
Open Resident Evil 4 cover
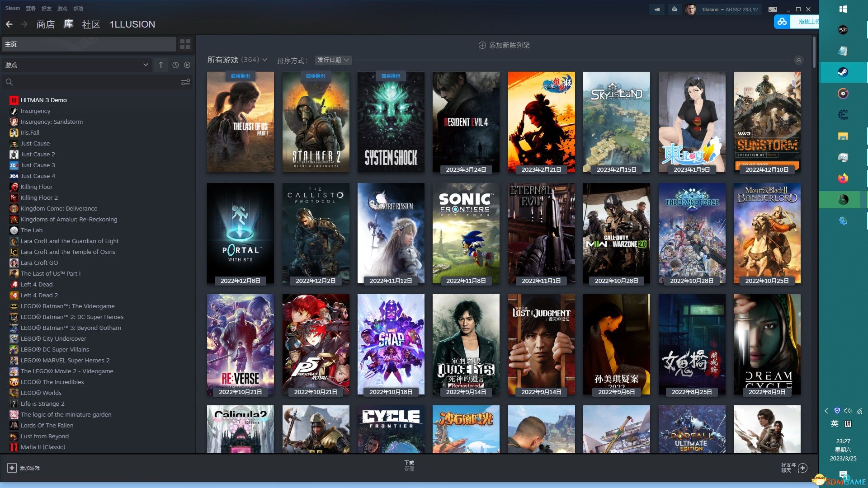466,122
